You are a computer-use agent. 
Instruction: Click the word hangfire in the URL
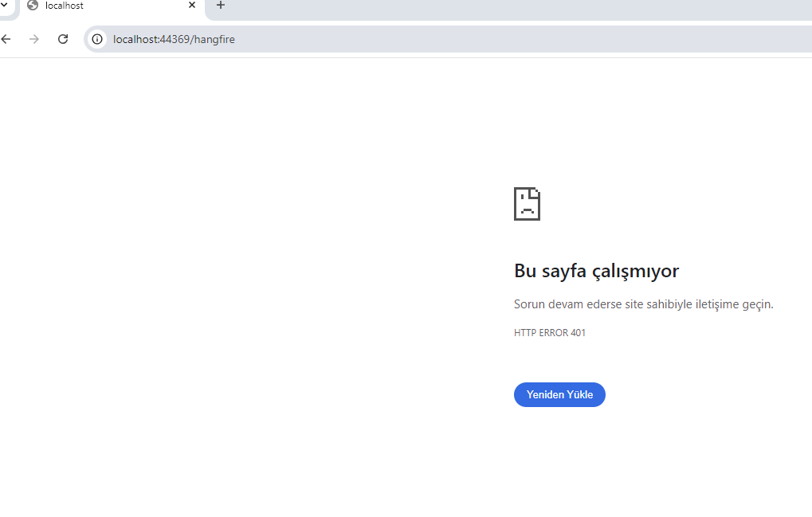coord(214,39)
